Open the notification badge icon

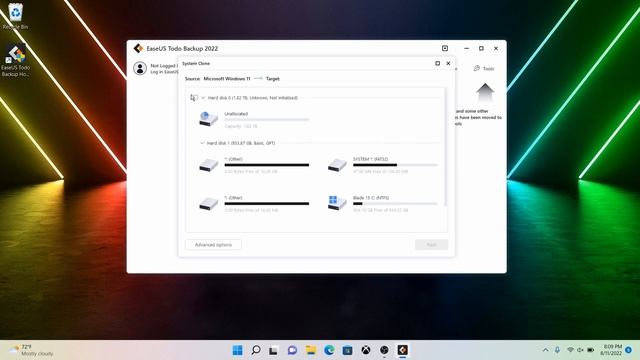629,350
